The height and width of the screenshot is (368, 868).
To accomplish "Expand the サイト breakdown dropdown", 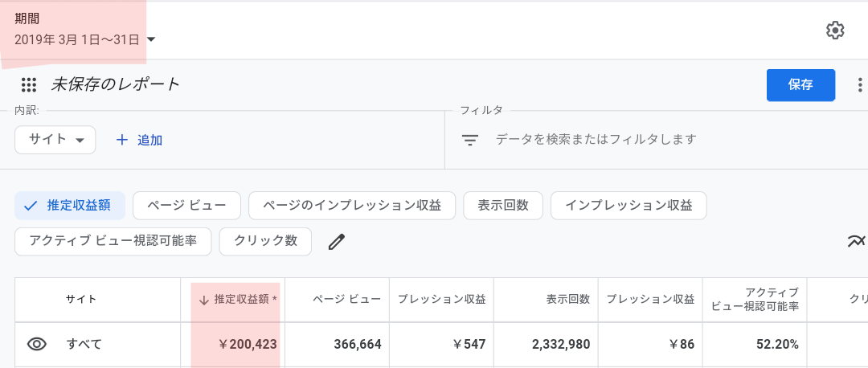I will tap(55, 140).
